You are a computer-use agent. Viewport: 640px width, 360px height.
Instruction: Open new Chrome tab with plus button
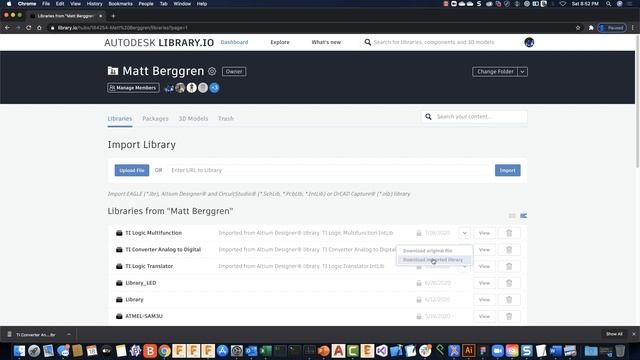pos(113,16)
